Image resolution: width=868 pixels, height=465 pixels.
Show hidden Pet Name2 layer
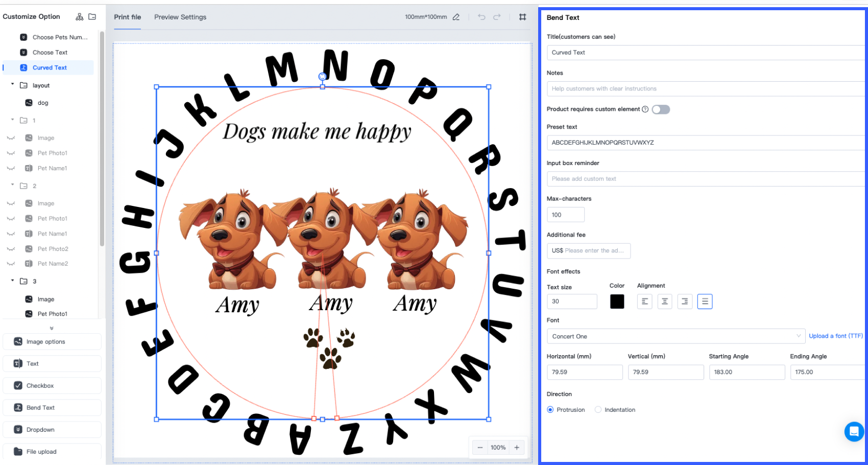[11, 264]
